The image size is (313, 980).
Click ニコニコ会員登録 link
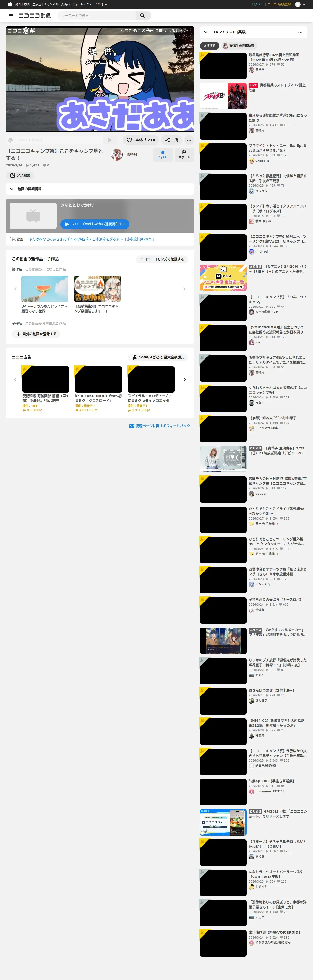279,4
